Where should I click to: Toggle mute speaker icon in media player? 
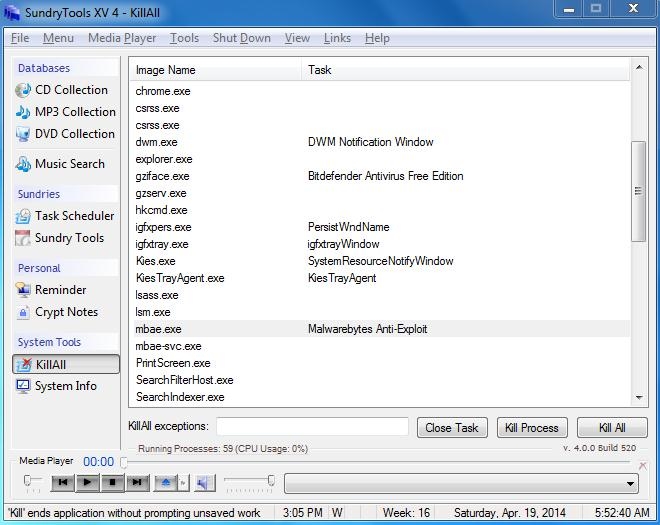[x=204, y=483]
